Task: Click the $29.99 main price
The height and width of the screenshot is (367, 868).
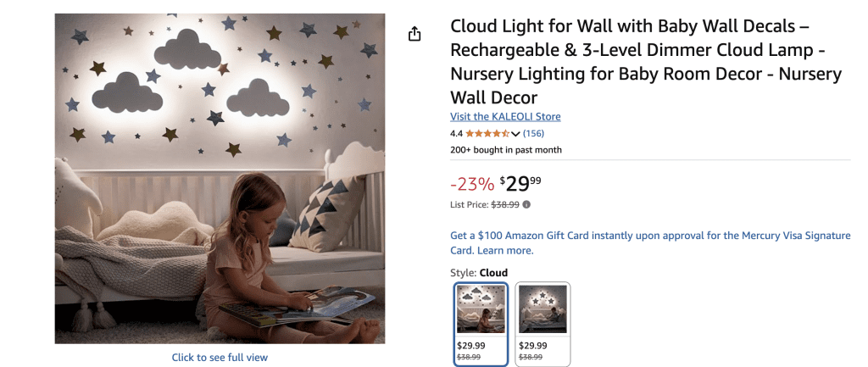Action: pyautogui.click(x=520, y=183)
